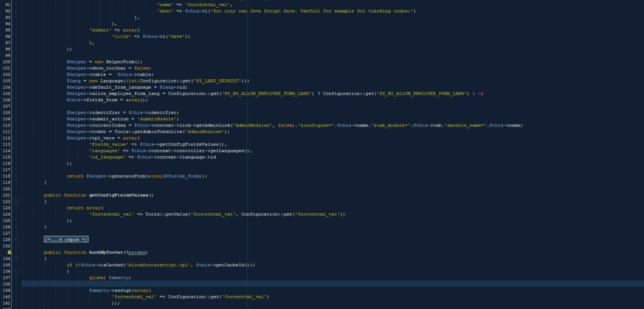Click 'HelperForm' on line 100
This screenshot has width=644, height=309.
tap(120, 62)
